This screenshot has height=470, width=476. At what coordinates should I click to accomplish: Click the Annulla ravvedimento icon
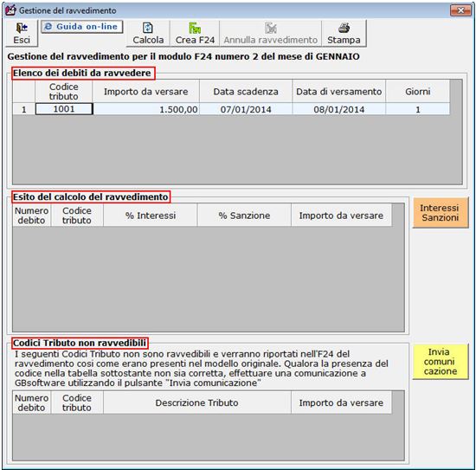pyautogui.click(x=270, y=28)
